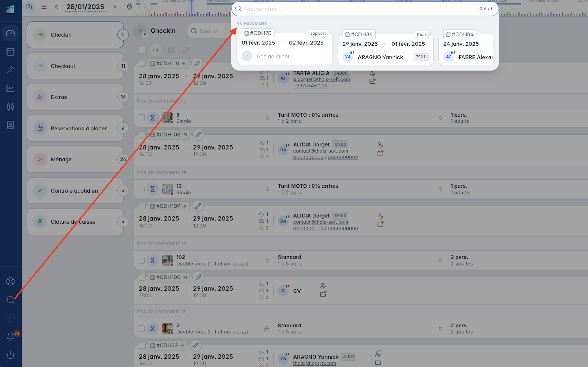
Task: Edit reservation #CDH22 with pencil icon
Action: 196,345
